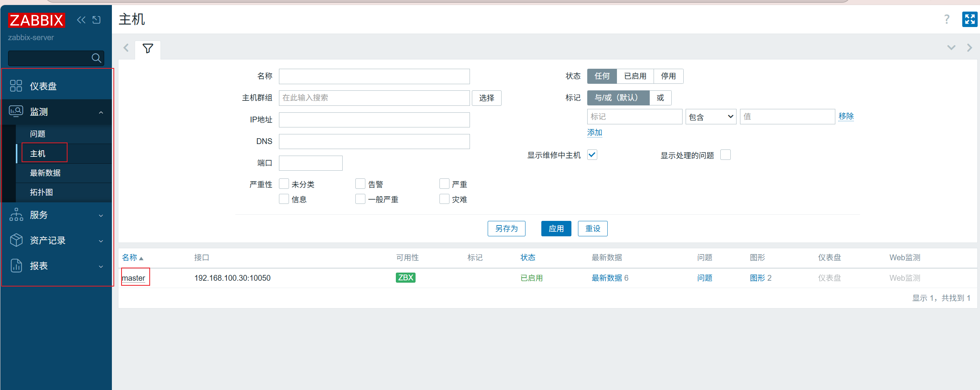Click the 添加 tag link
Screen dimensions: 980x390
tap(595, 132)
